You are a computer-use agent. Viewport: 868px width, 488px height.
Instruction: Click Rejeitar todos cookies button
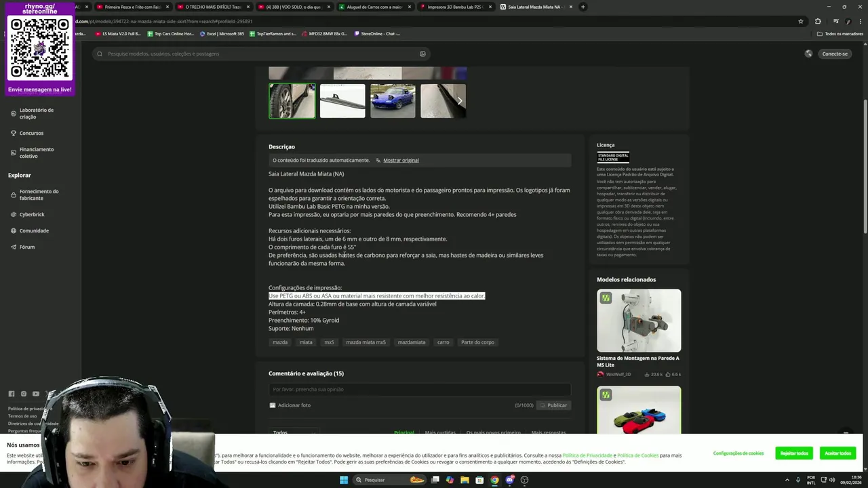794,453
